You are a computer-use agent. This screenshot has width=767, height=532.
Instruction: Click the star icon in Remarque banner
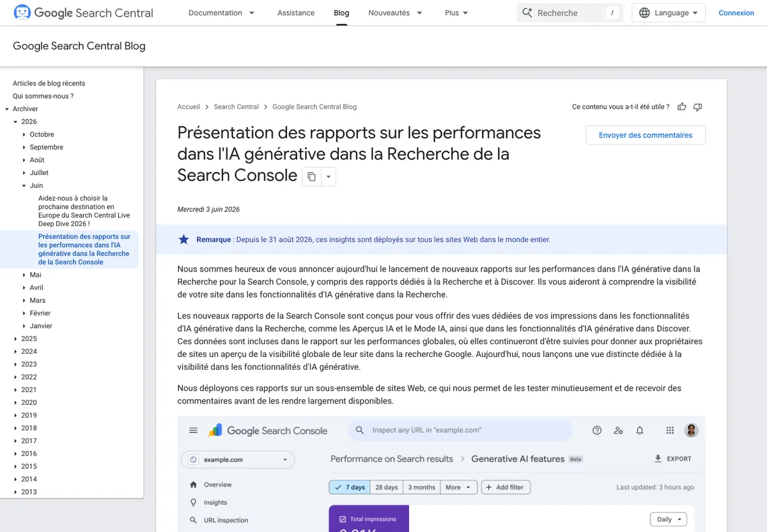pos(184,239)
